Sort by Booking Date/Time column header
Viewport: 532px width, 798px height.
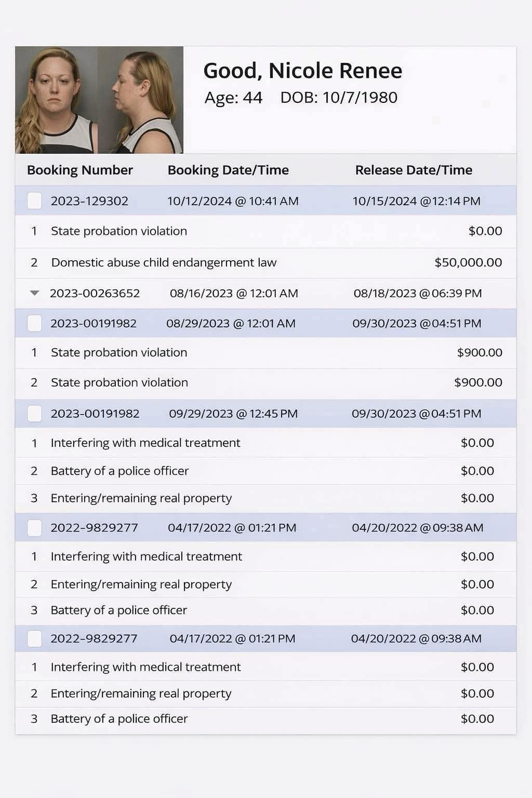(228, 170)
